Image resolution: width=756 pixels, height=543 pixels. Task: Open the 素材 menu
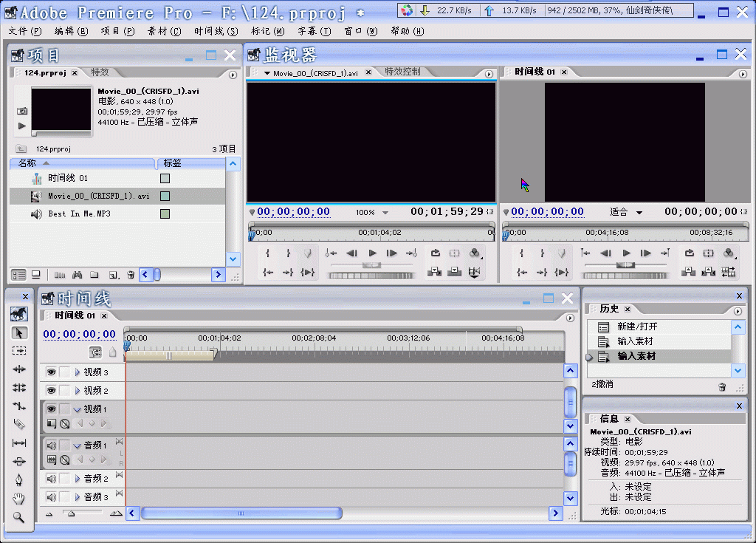164,31
